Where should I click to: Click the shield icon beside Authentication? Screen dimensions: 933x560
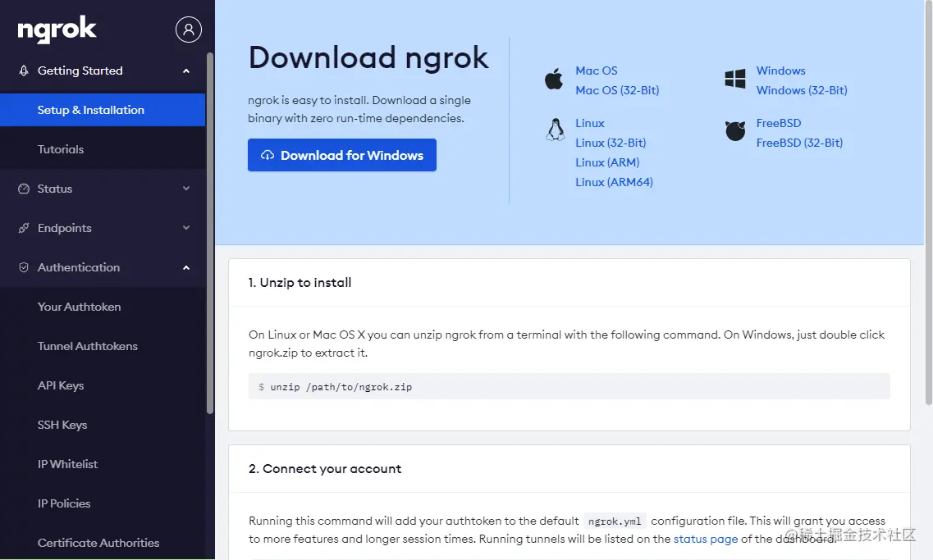[x=24, y=267]
